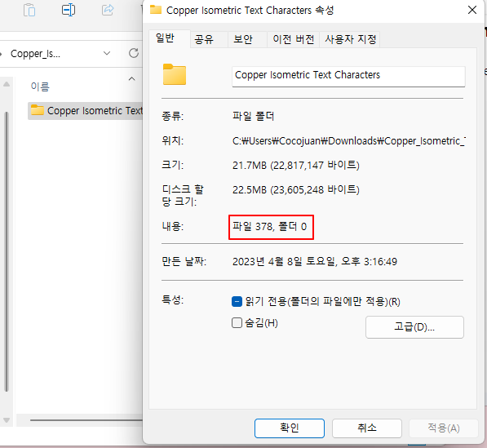Click the navigation pane vertical scrollbar thumb
Screen dimensions: 487x448
7,251
